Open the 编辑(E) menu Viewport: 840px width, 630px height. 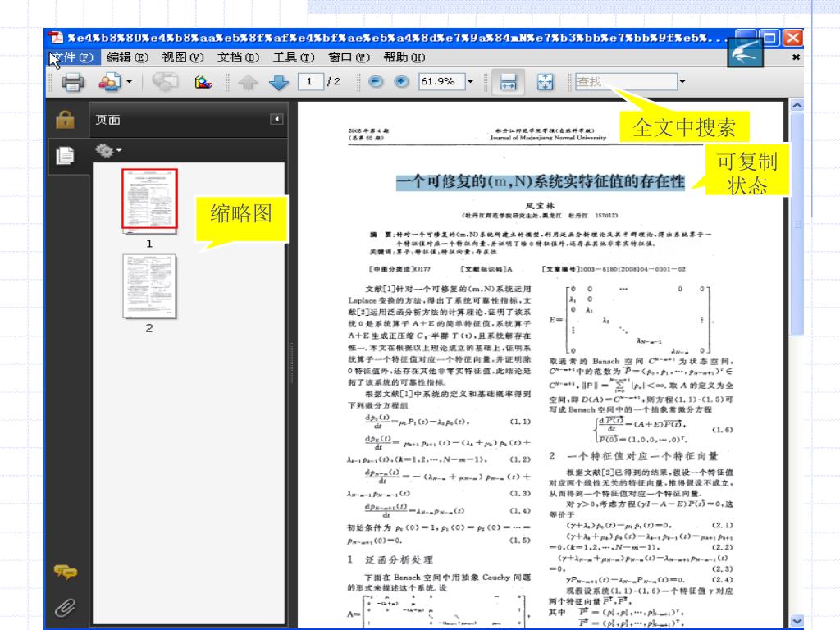[127, 57]
